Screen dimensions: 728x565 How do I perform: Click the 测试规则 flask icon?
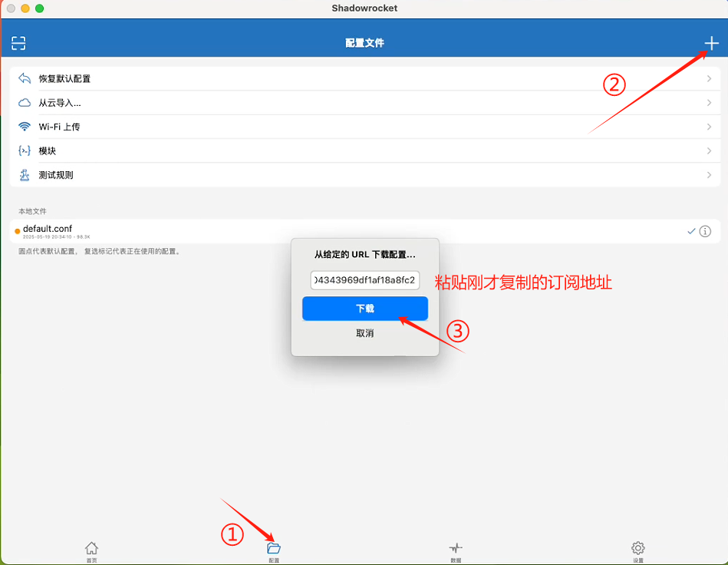[24, 174]
